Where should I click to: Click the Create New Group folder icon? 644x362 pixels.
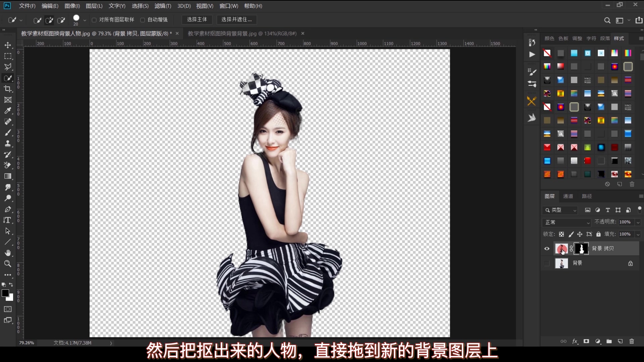(x=609, y=341)
